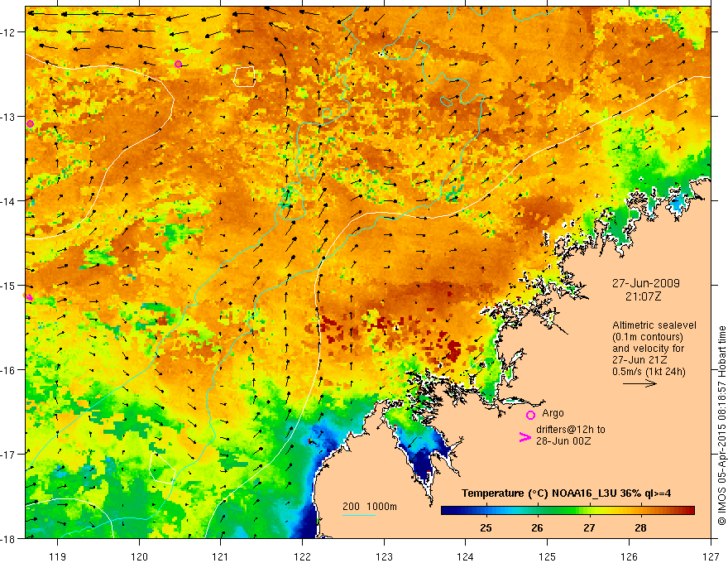The width and height of the screenshot is (728, 563).
Task: Click the '0.5m/s (1kt 24h)' text
Action: 649,372
